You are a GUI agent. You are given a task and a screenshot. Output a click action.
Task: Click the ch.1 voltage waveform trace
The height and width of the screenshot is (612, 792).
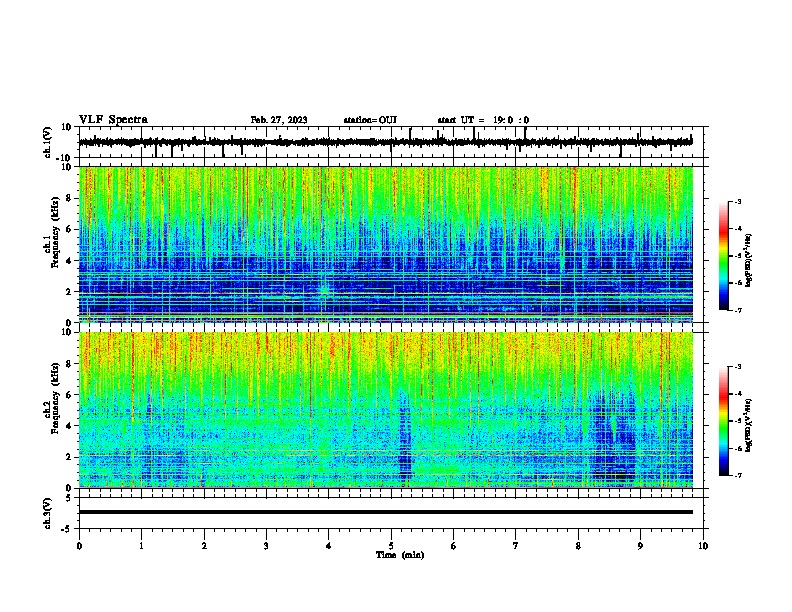click(385, 142)
